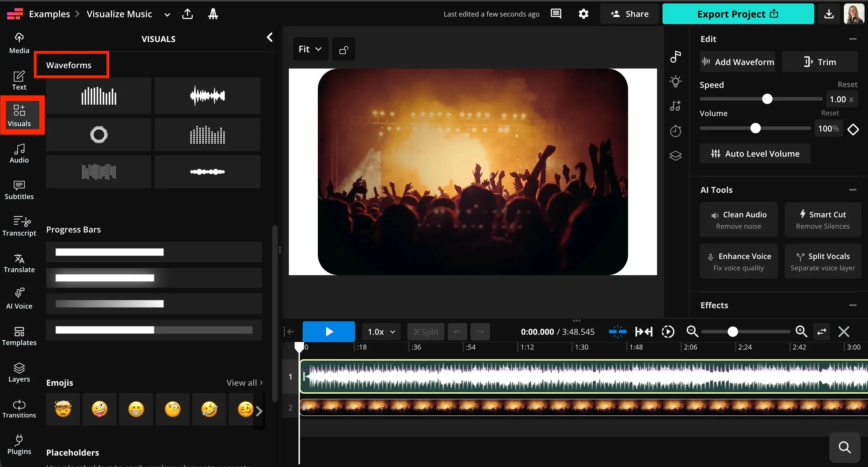View all Emojis
Viewport: 868px width, 467px height.
pyautogui.click(x=244, y=382)
